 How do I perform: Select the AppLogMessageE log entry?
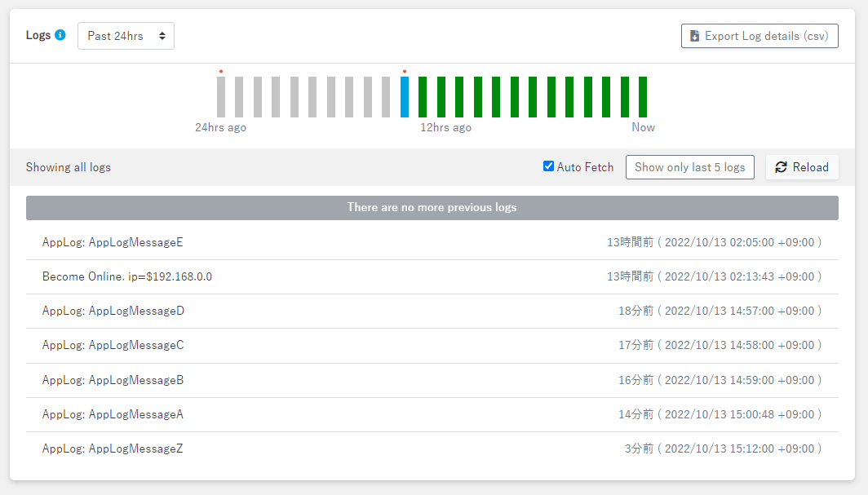point(113,242)
